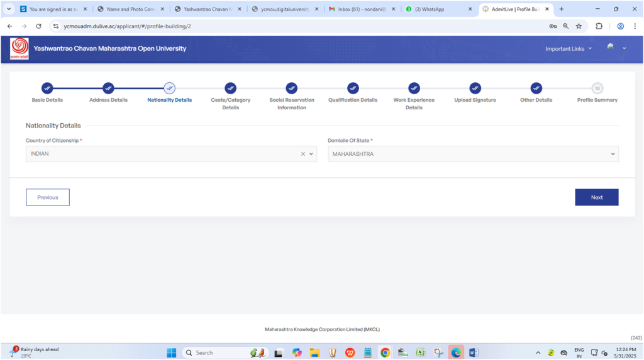Reload the page using the refresh icon

tap(38, 26)
